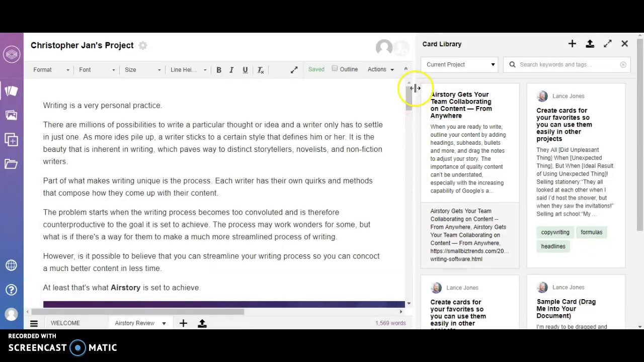Open the Airstory logo icon in sidebar
The height and width of the screenshot is (362, 644).
pos(12,54)
